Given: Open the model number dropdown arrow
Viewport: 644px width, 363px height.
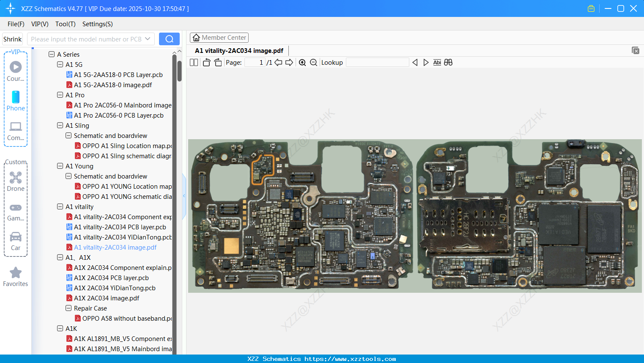Looking at the screenshot, I should pos(148,39).
